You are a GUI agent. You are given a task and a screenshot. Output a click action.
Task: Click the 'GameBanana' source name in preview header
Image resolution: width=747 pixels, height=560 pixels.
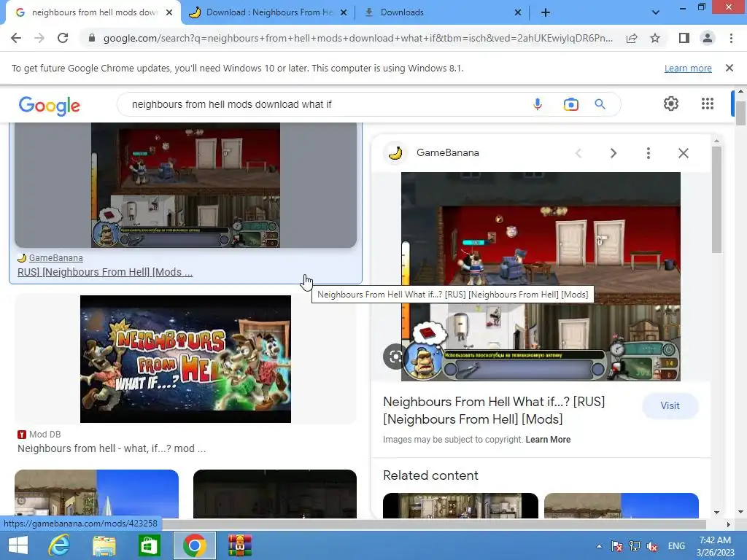coord(448,153)
